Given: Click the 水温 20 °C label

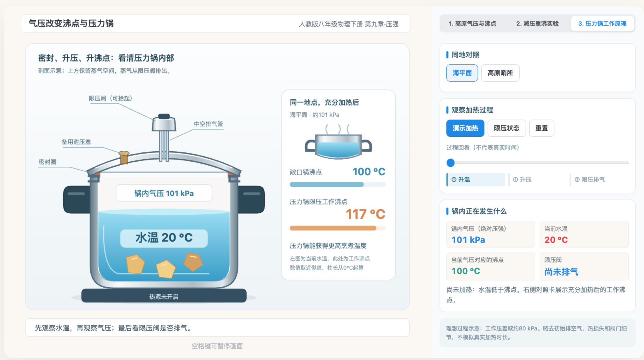Looking at the screenshot, I should click(x=164, y=238).
